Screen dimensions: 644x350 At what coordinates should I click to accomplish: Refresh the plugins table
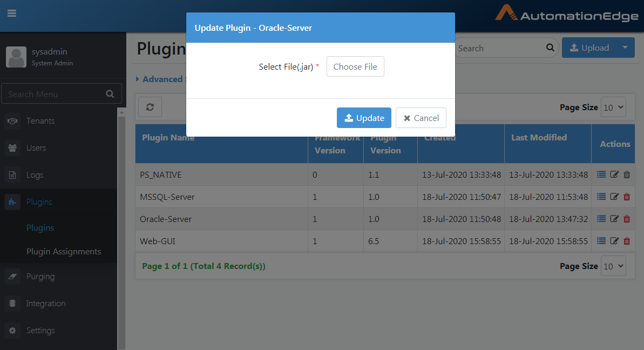click(x=150, y=107)
